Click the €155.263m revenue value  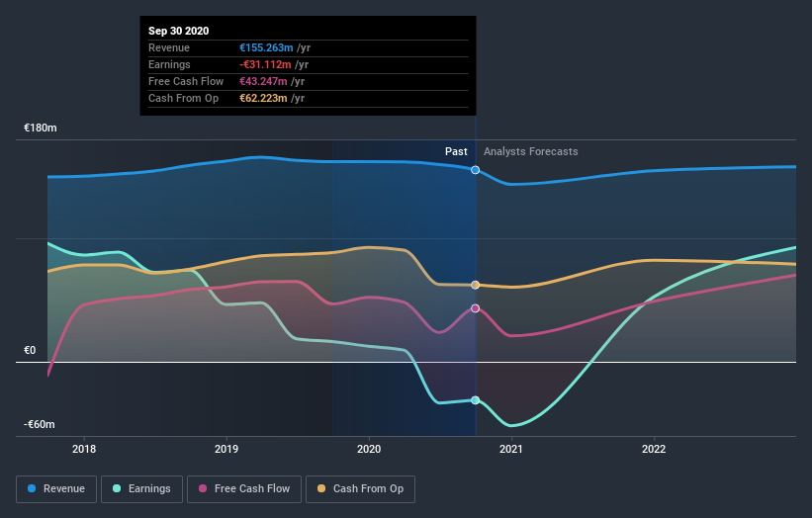coord(266,47)
